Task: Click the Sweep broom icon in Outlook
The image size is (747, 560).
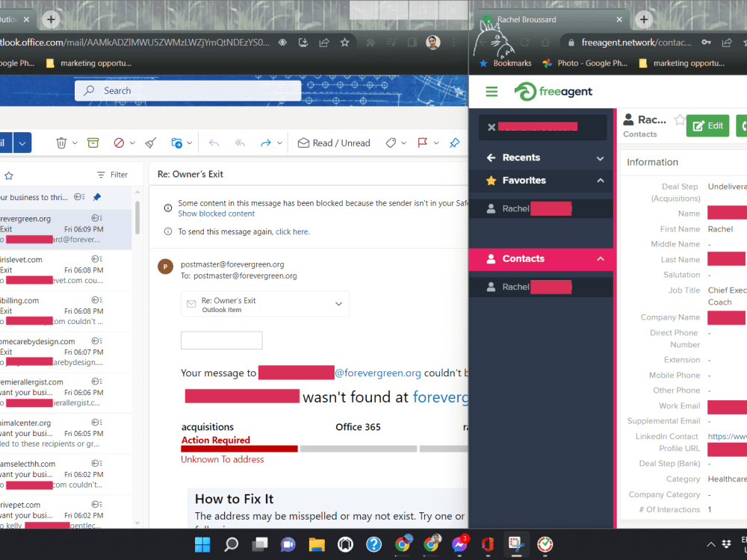Action: coord(151,143)
